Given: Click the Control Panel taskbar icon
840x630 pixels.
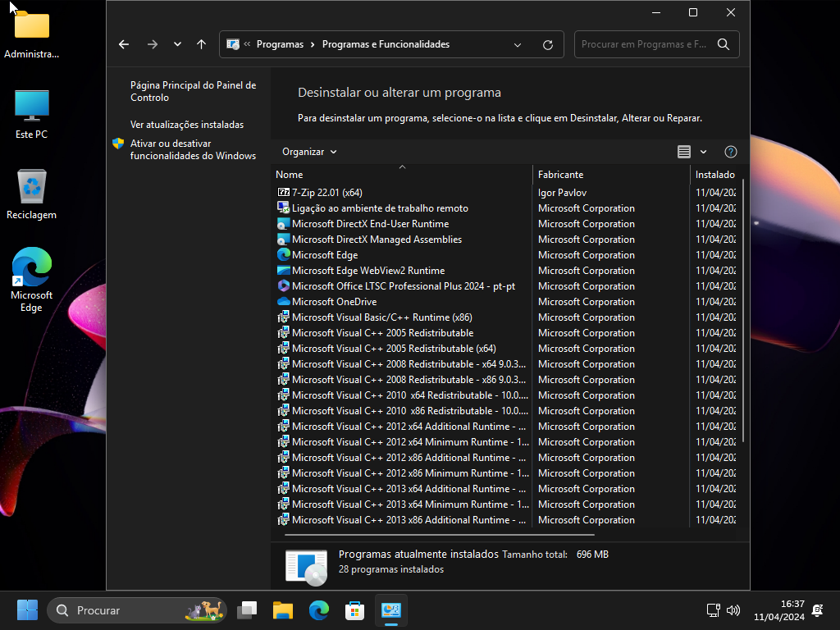Looking at the screenshot, I should 391,610.
